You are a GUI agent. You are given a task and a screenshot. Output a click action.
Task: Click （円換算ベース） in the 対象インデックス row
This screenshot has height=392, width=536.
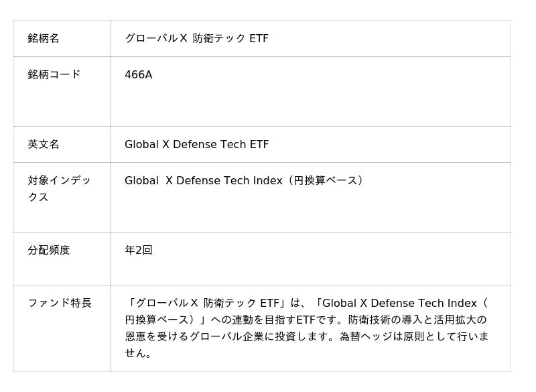click(326, 180)
